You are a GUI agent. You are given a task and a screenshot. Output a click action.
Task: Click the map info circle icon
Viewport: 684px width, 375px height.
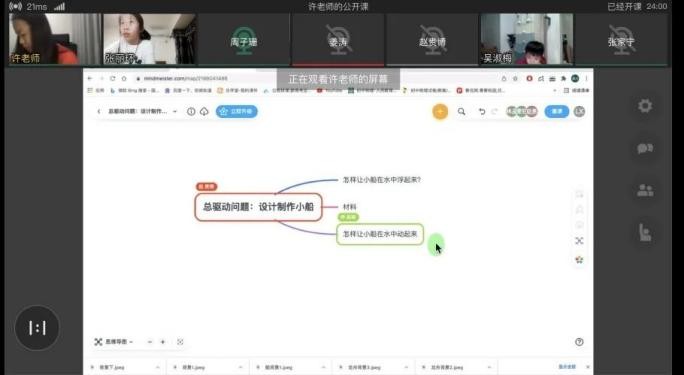(191, 112)
